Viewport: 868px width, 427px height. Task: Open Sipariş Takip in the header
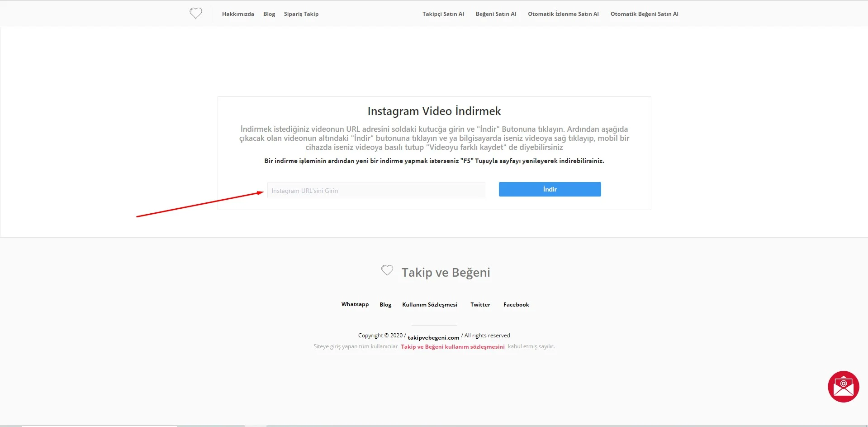[x=301, y=14]
